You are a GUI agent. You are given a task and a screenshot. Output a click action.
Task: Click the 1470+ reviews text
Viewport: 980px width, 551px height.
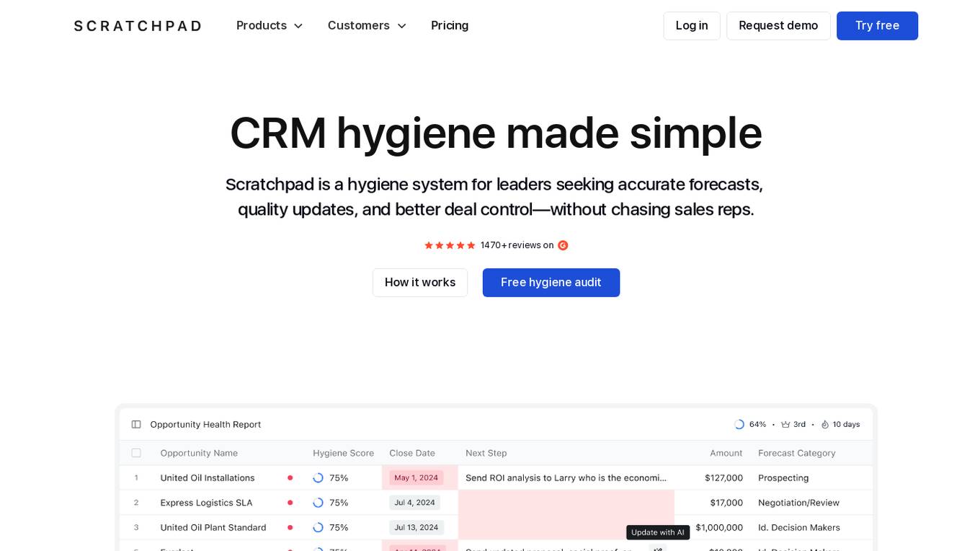pos(517,245)
